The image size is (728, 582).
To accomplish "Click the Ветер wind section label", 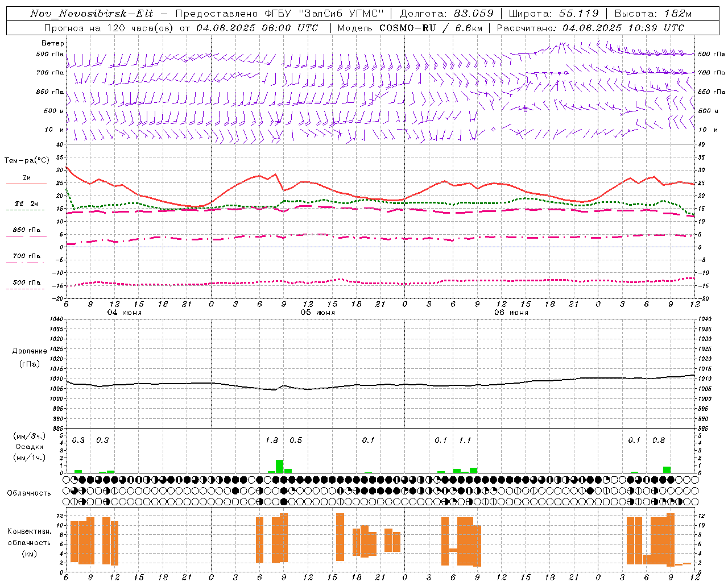I will click(x=53, y=43).
